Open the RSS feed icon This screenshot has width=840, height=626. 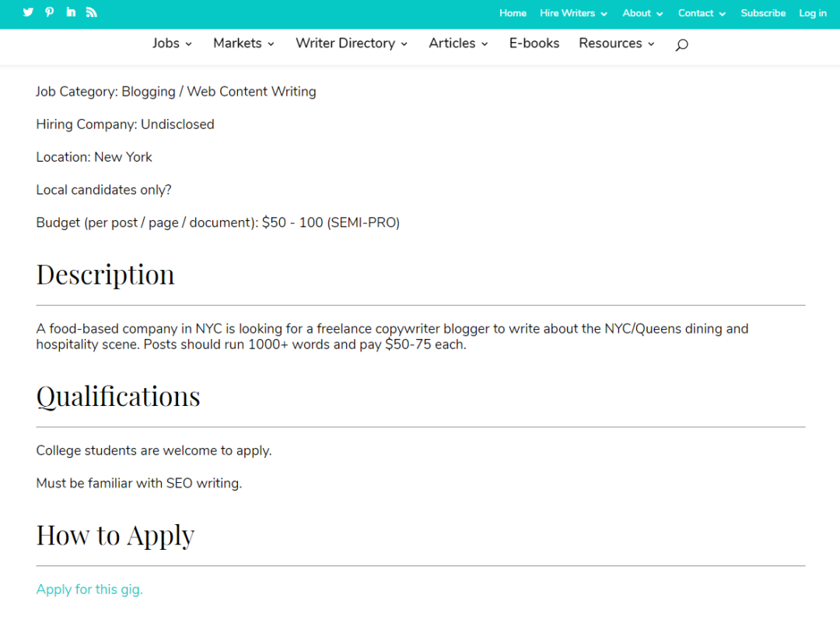[92, 12]
